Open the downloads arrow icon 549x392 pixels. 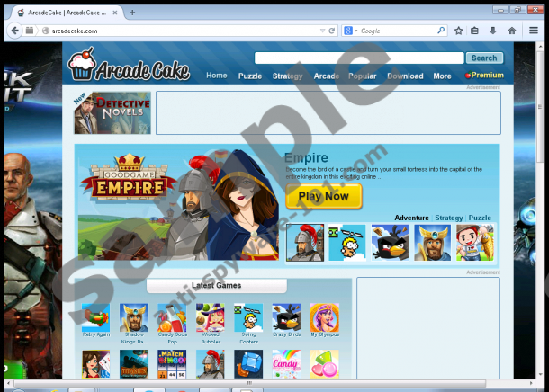493,31
